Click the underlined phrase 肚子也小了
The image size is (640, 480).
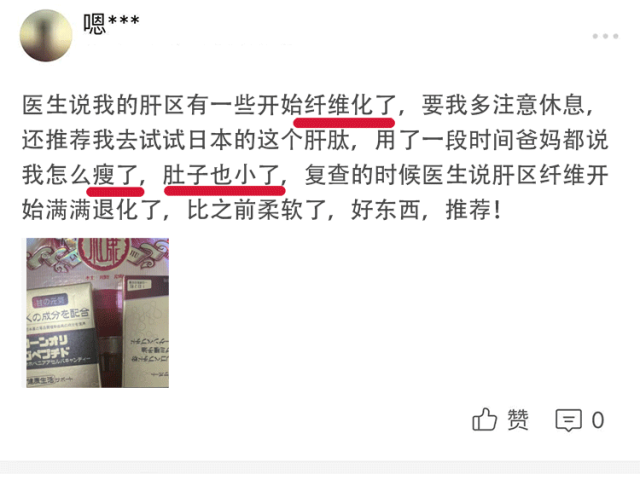[221, 175]
